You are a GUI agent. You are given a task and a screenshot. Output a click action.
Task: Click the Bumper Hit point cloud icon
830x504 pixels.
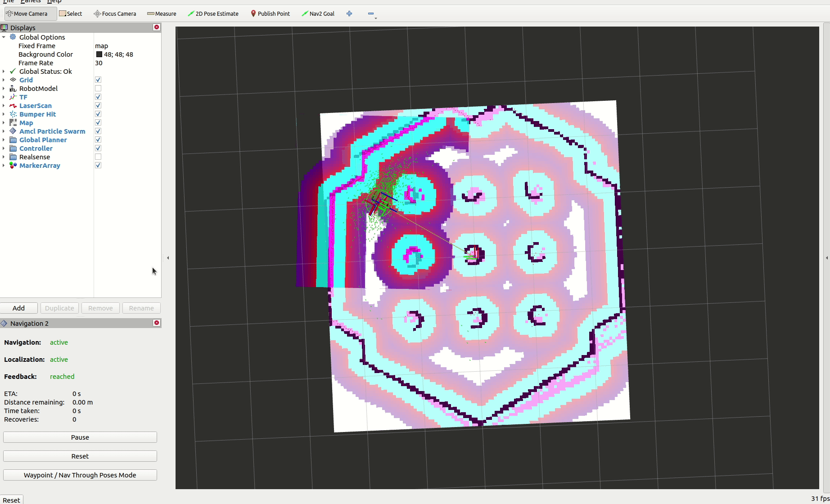pyautogui.click(x=13, y=114)
